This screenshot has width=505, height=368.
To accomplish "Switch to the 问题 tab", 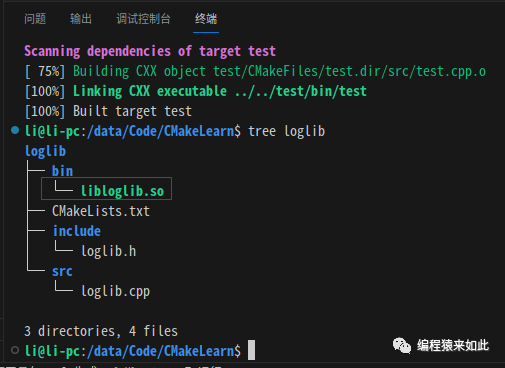I will 35,19.
